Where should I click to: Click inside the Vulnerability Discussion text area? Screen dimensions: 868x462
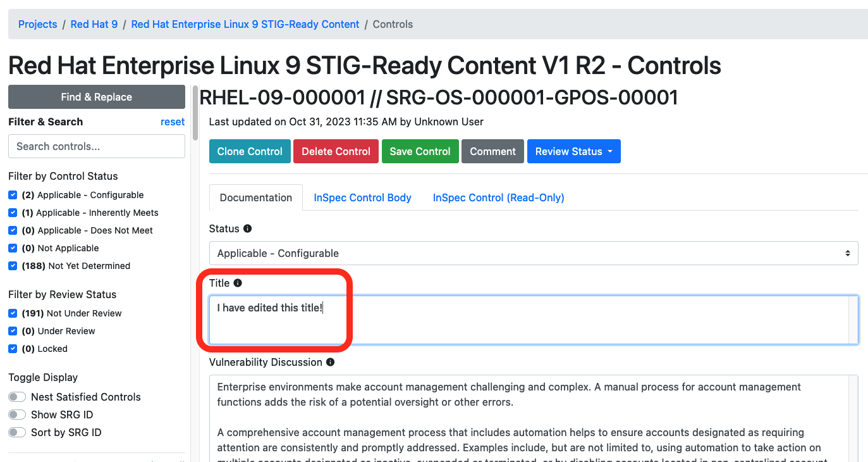pos(534,418)
